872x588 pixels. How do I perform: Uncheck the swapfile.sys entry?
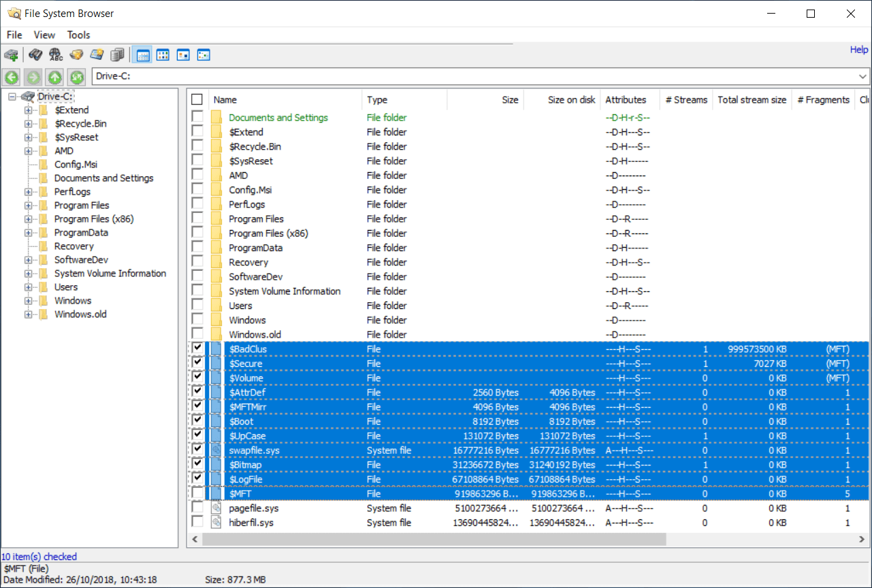coord(197,450)
